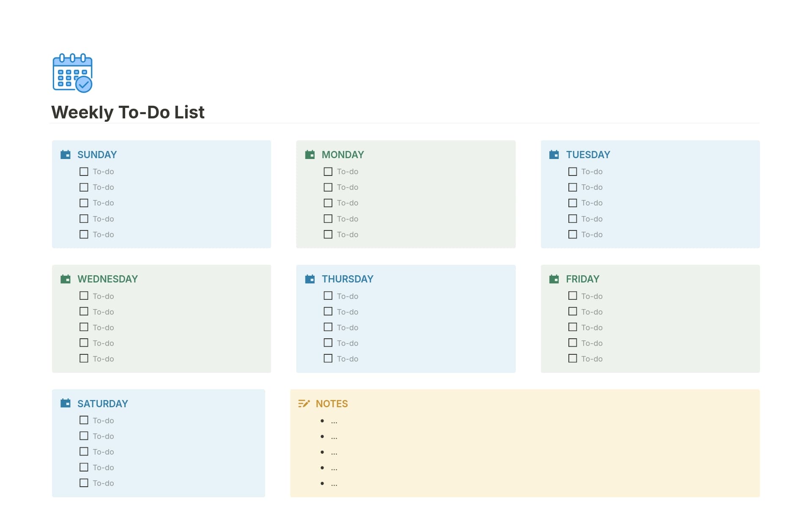Check the fourth to-do under THURSDAY
The height and width of the screenshot is (507, 812).
328,343
